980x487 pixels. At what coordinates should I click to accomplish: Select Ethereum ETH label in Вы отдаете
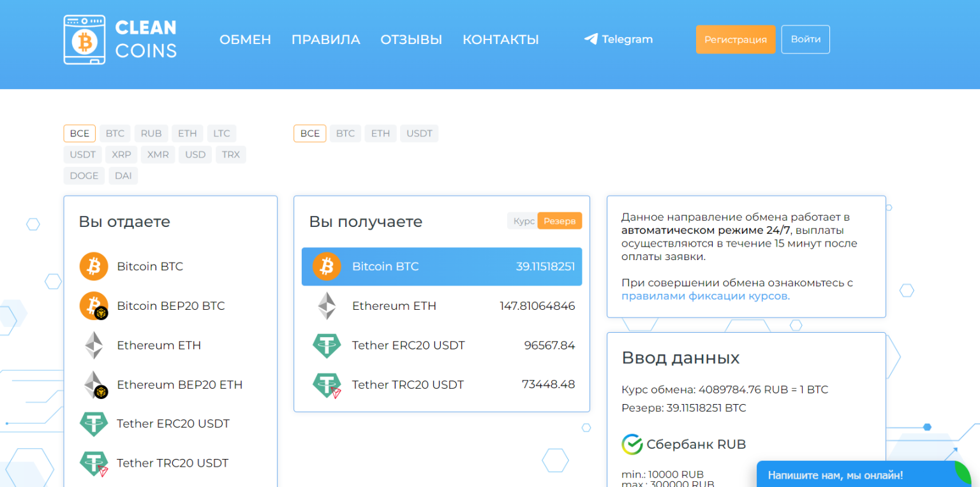159,345
